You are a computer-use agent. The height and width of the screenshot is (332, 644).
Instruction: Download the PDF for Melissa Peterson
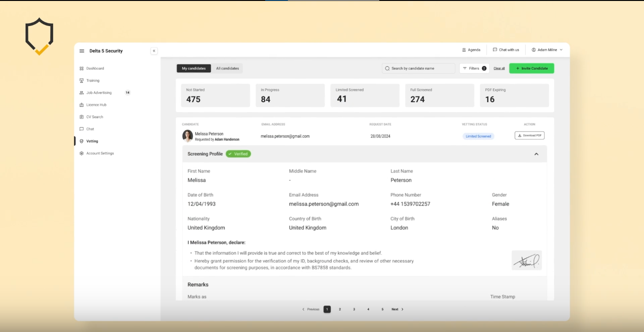pos(529,135)
